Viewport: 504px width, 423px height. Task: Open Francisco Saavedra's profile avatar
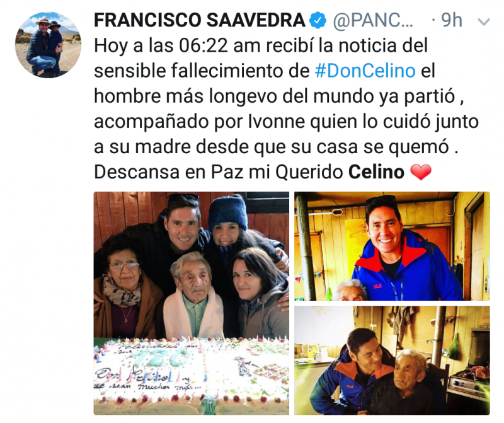49,45
